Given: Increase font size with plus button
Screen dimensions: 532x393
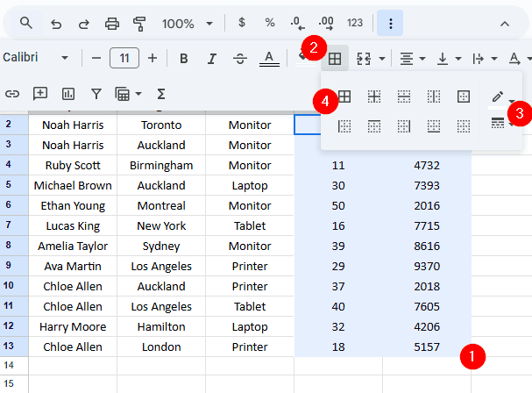Looking at the screenshot, I should [x=153, y=58].
